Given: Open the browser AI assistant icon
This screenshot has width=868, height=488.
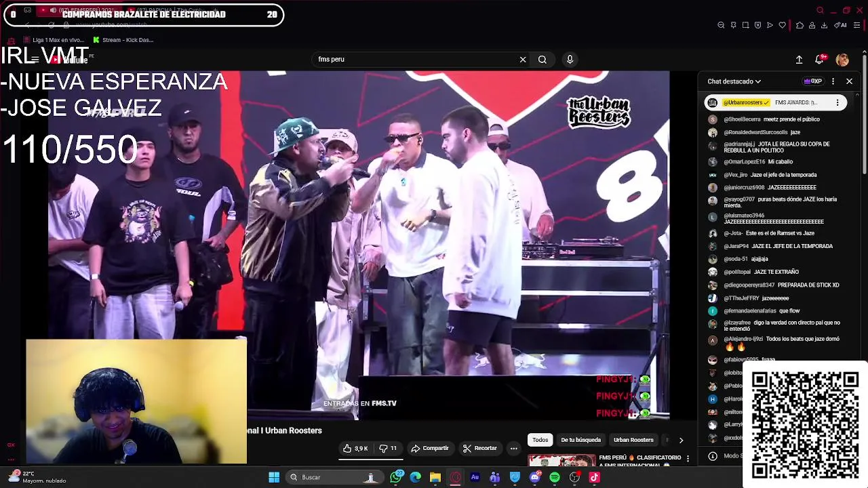Looking at the screenshot, I should (840, 25).
